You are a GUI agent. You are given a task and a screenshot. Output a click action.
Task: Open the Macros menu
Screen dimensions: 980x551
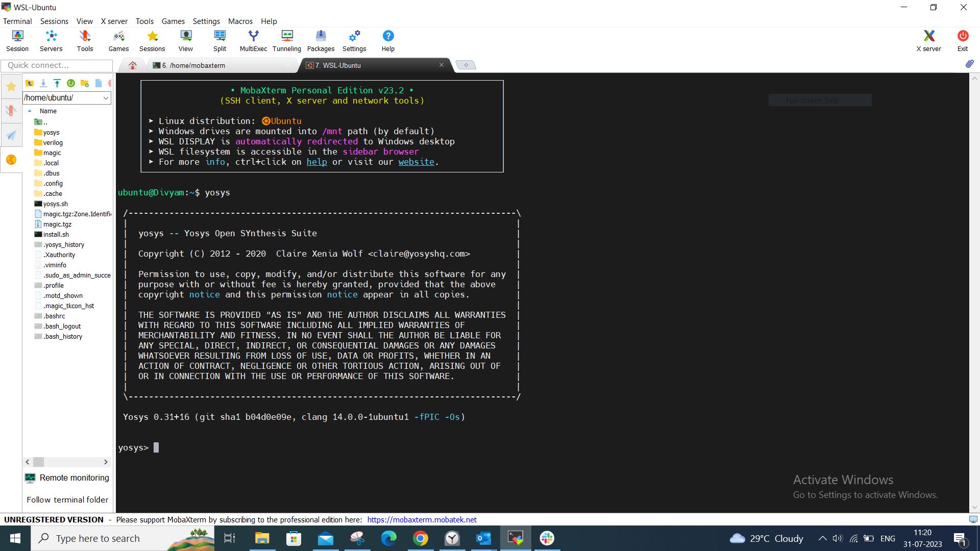click(x=240, y=21)
